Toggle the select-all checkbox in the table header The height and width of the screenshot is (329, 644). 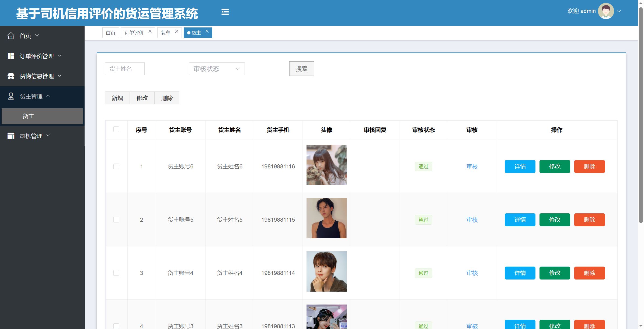coord(116,129)
